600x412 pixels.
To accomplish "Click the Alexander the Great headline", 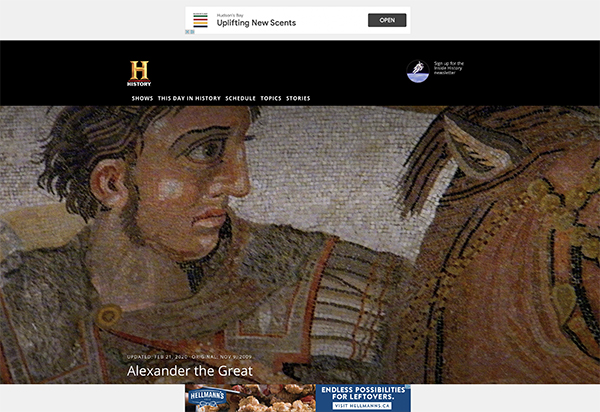I will click(190, 371).
